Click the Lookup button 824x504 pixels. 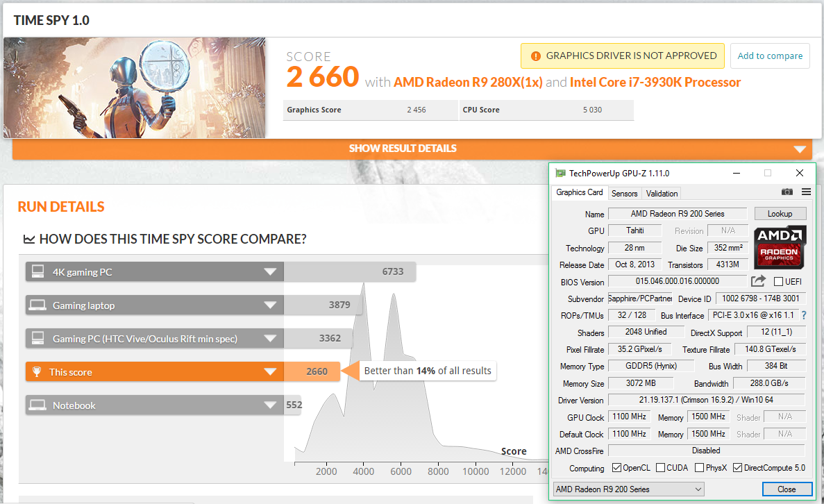tap(780, 214)
